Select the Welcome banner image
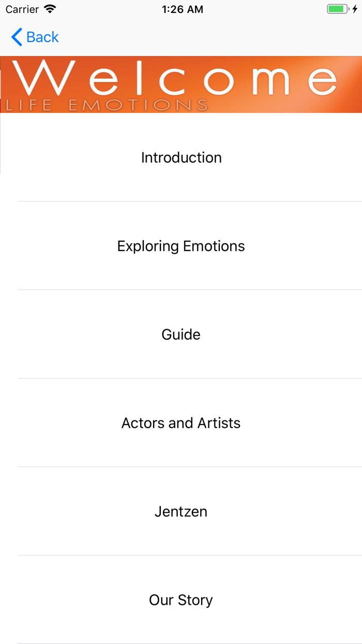362x644 pixels. (x=181, y=84)
